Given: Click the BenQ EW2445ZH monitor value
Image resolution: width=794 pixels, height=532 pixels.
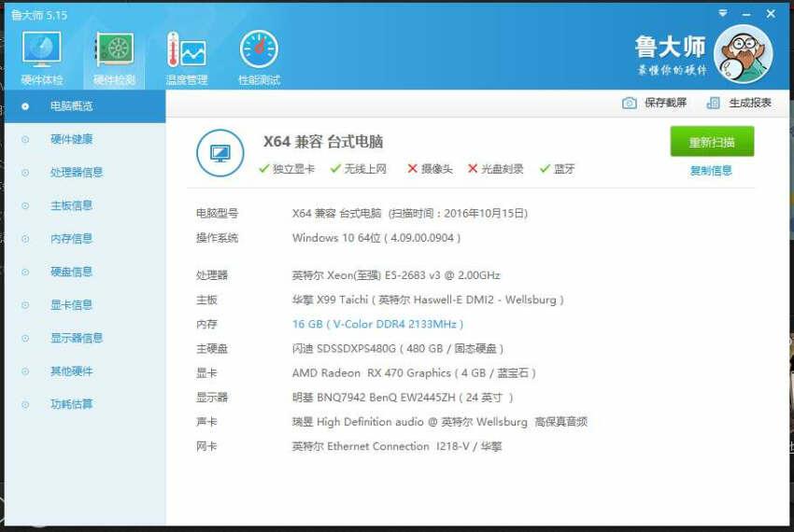Looking at the screenshot, I should (403, 398).
